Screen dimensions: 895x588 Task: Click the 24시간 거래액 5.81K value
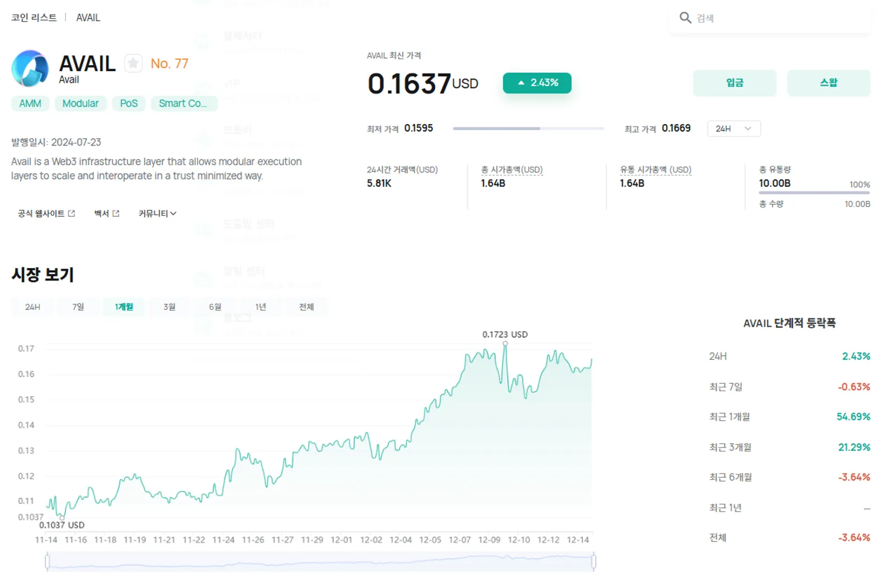click(x=379, y=183)
